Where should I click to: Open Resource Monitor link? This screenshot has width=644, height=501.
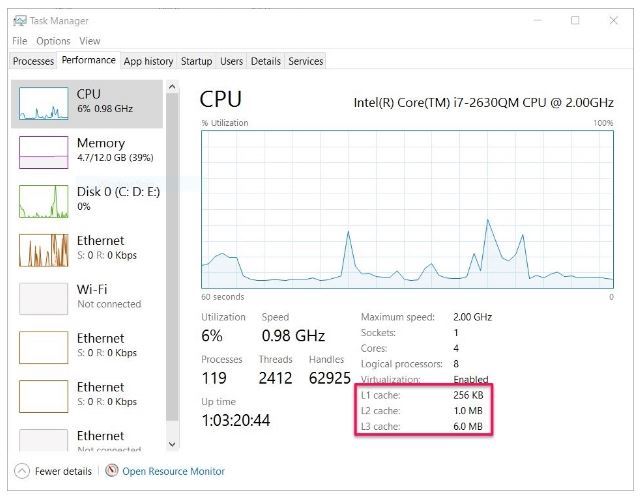(173, 471)
